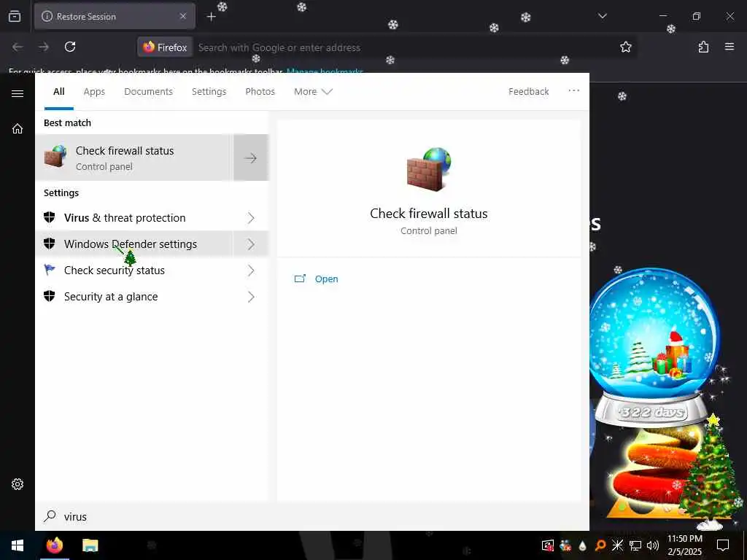Select the Documents search tab
Screen dimensions: 747x560
click(x=148, y=91)
